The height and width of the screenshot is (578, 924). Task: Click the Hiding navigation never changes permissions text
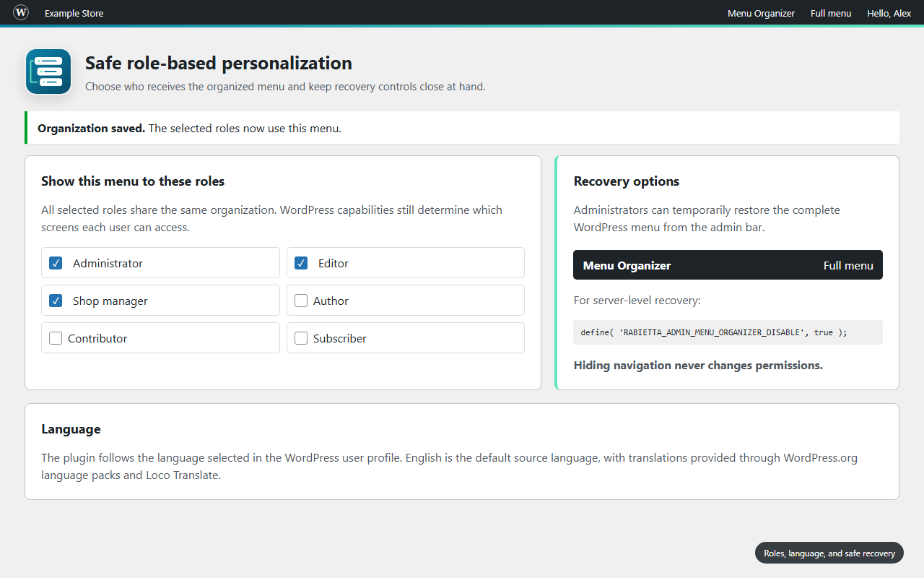(x=698, y=365)
